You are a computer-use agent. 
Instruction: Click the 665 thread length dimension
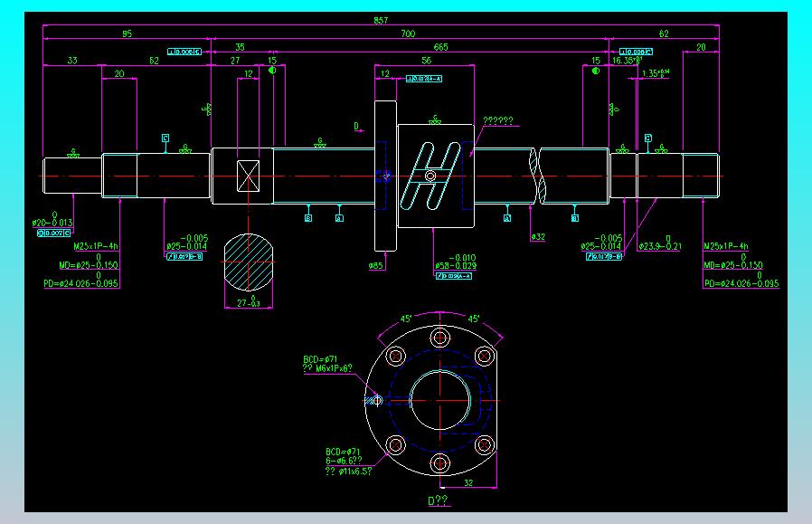point(440,47)
